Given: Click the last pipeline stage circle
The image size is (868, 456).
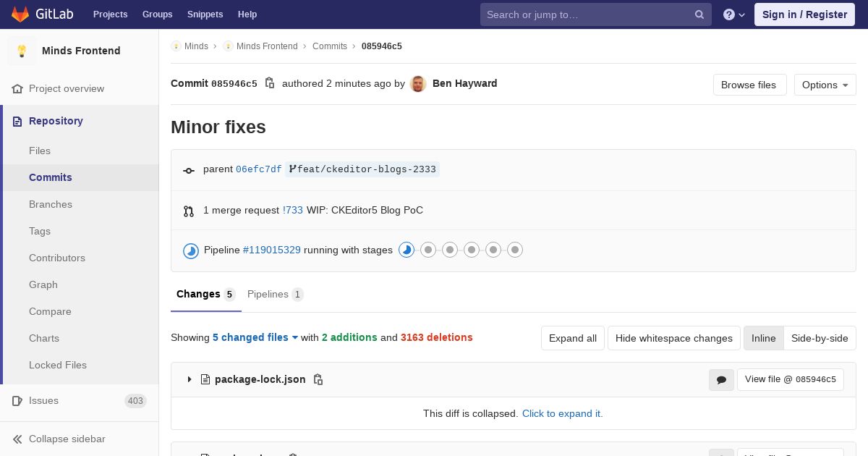Looking at the screenshot, I should click(515, 250).
